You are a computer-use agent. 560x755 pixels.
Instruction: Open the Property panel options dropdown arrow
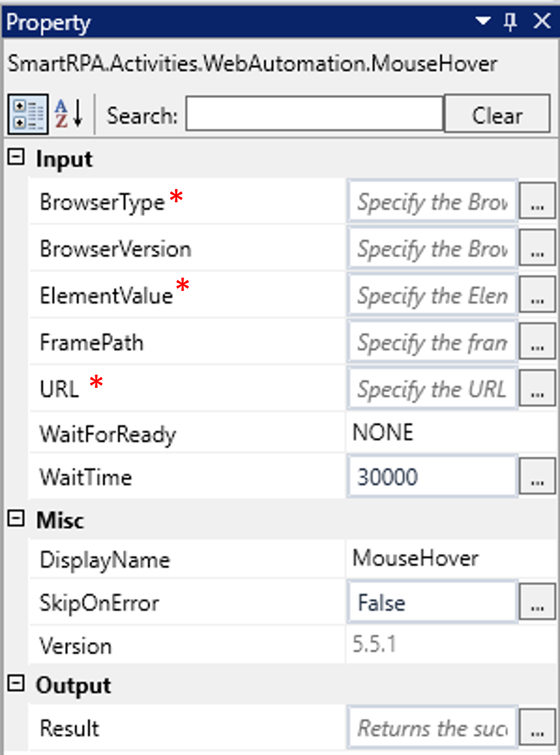tap(483, 21)
